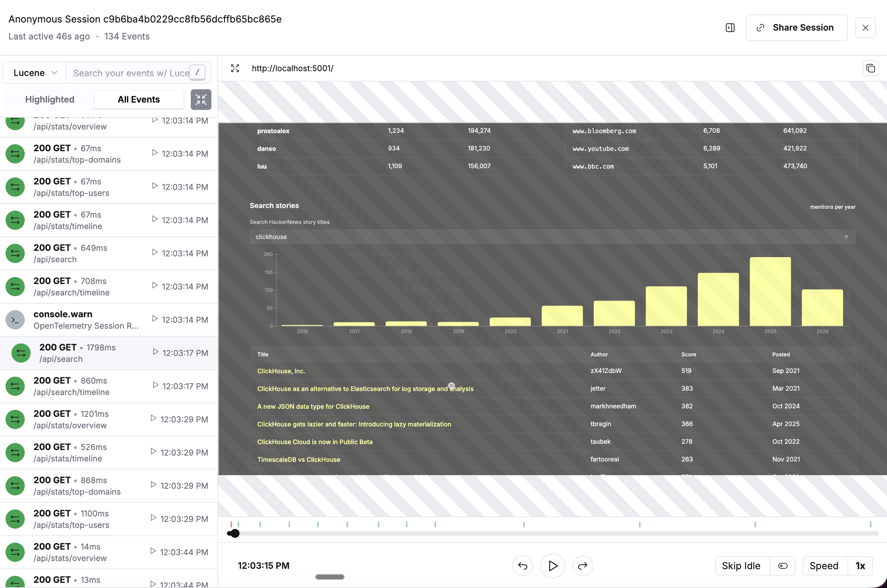The image size is (887, 588).
Task: Click the horizontal scrollbar thumb below the timestamp
Action: click(x=329, y=577)
